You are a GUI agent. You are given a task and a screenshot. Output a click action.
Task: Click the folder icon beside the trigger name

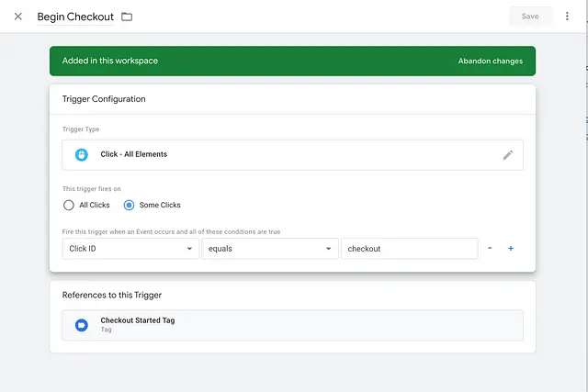(x=127, y=17)
